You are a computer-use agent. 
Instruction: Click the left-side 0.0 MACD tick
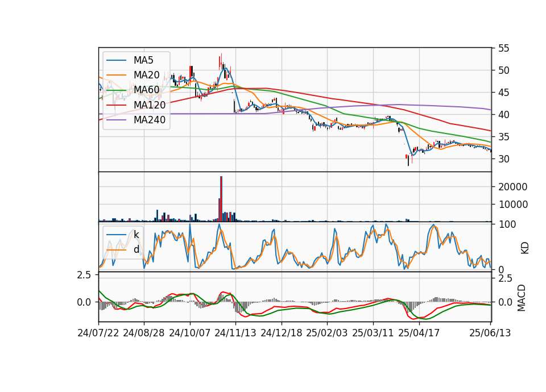84,302
